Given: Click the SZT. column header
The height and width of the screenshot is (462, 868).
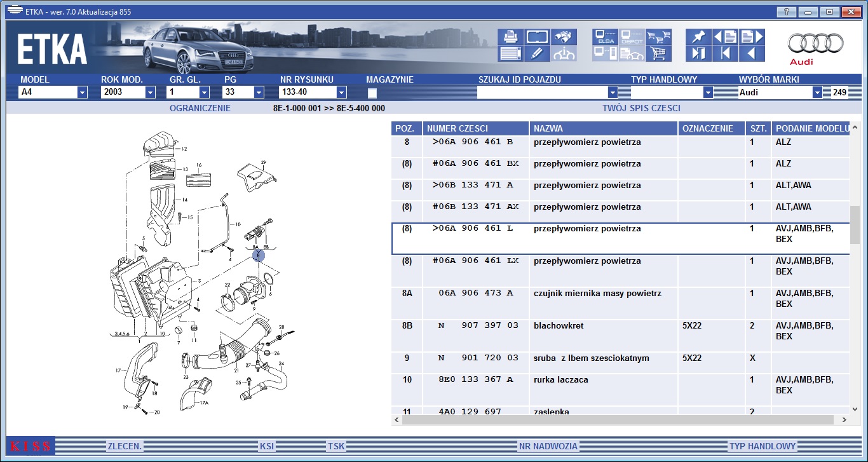Looking at the screenshot, I should click(758, 128).
